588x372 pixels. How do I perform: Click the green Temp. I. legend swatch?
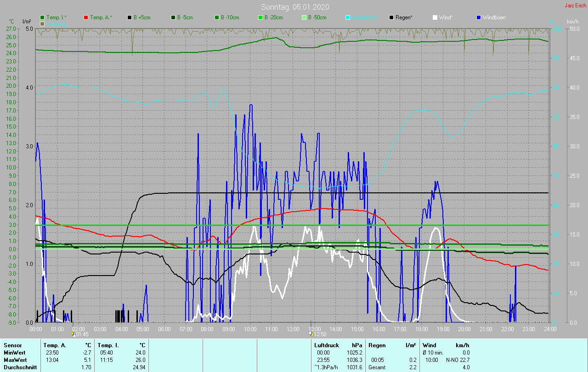pos(43,17)
